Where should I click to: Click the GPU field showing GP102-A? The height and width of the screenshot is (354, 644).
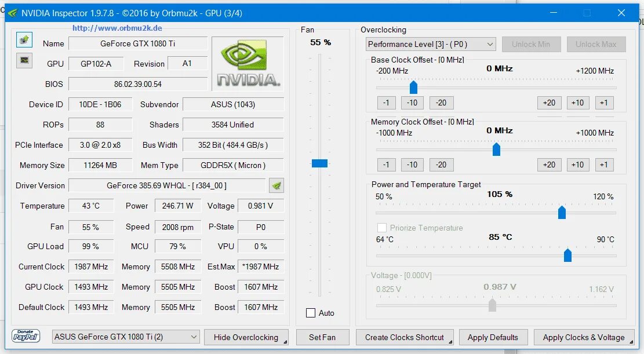click(x=96, y=64)
